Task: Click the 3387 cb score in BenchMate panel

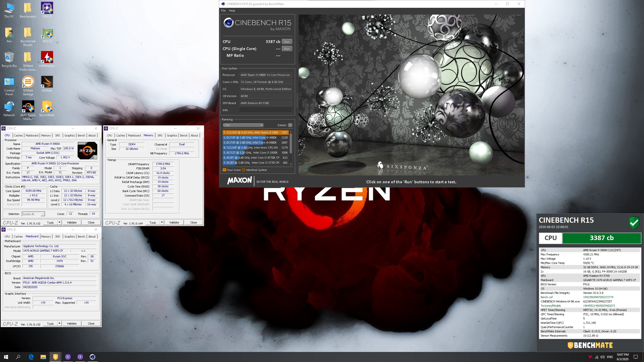Action: [x=601, y=238]
